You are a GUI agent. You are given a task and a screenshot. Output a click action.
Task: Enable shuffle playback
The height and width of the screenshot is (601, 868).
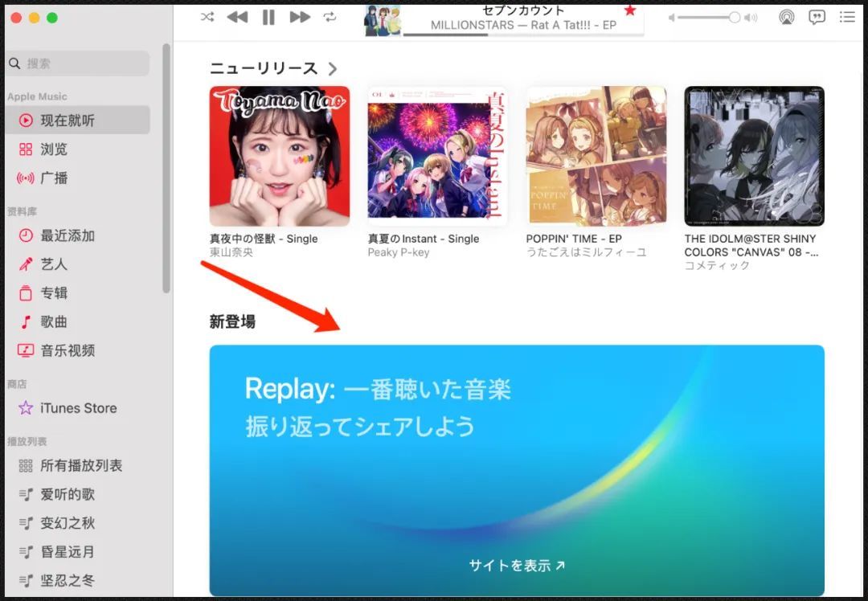(x=207, y=16)
